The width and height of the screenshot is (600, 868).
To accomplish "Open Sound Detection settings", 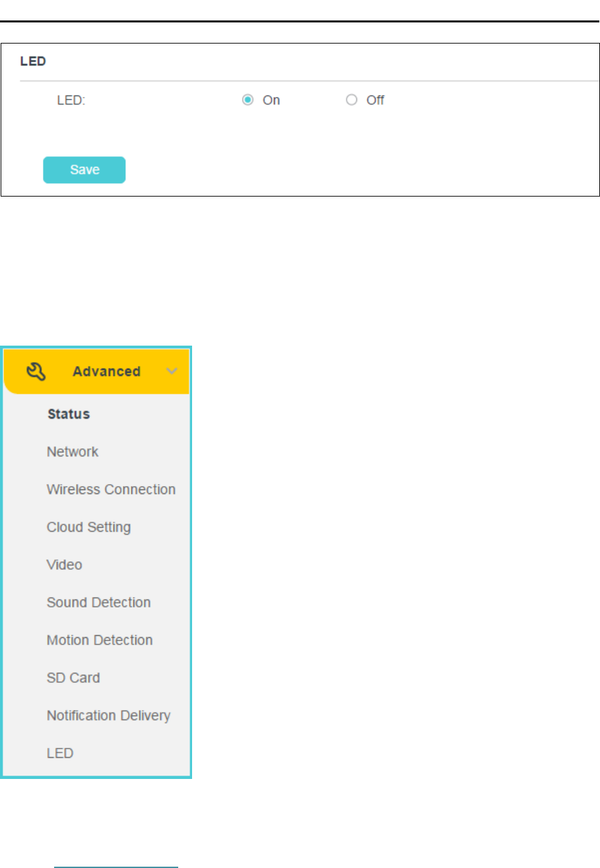I will pos(98,602).
